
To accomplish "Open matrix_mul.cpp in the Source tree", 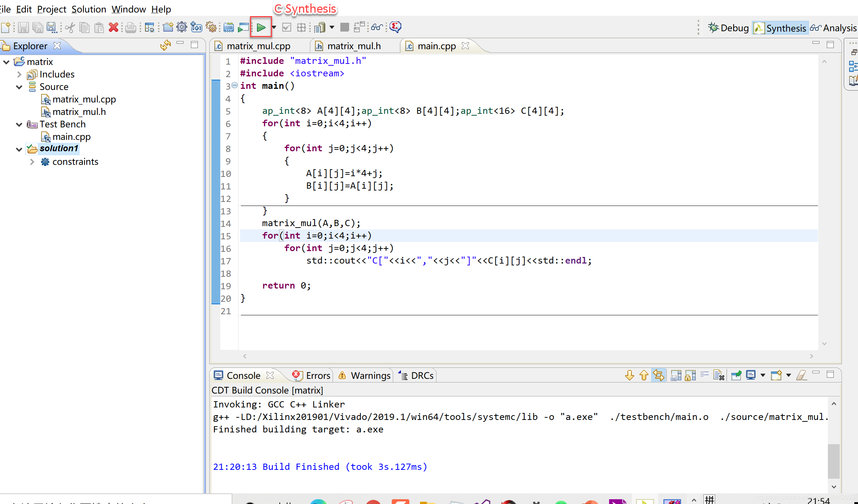I will pyautogui.click(x=84, y=99).
